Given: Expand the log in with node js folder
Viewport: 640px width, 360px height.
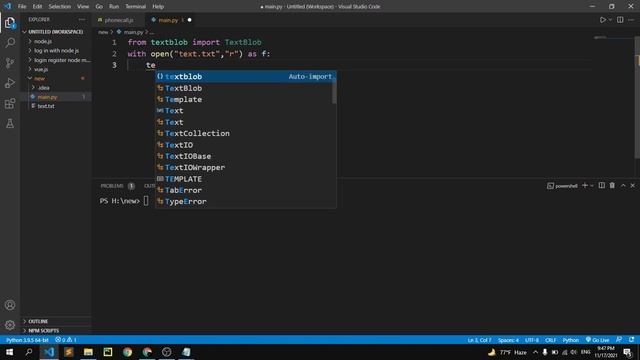Looking at the screenshot, I should 56,51.
